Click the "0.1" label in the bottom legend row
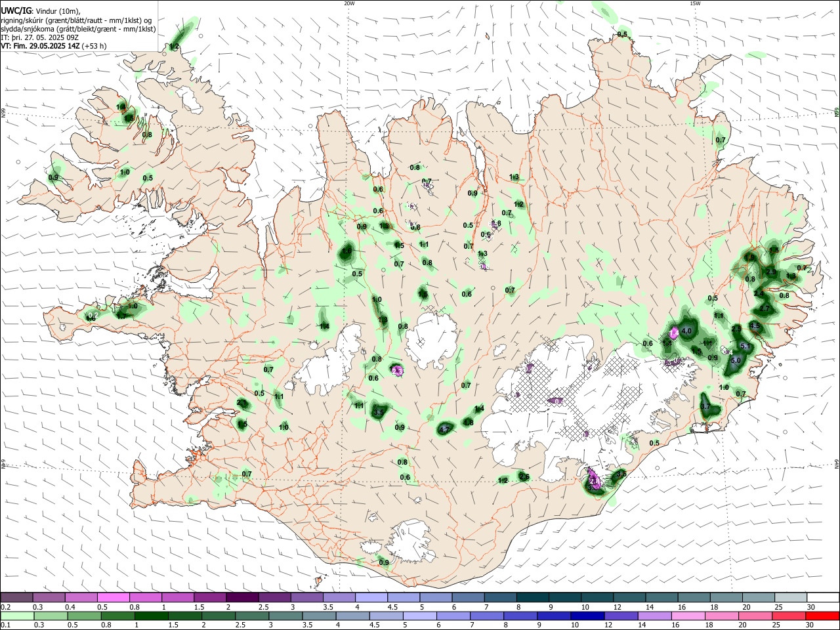 click(6, 625)
